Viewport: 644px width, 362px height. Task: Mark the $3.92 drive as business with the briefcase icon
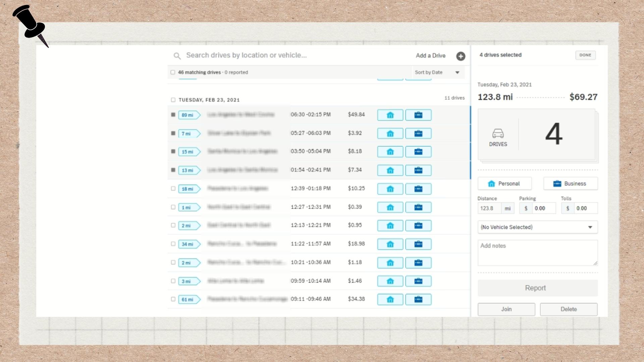[x=418, y=133]
